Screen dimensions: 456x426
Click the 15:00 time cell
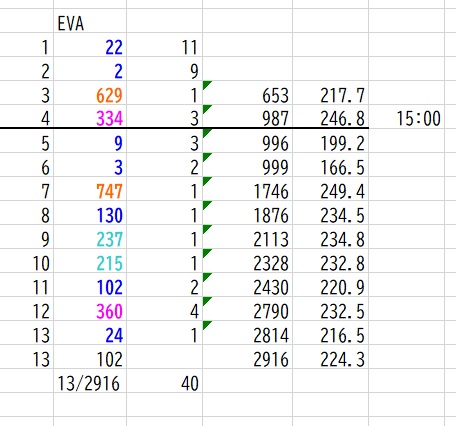[x=406, y=116]
